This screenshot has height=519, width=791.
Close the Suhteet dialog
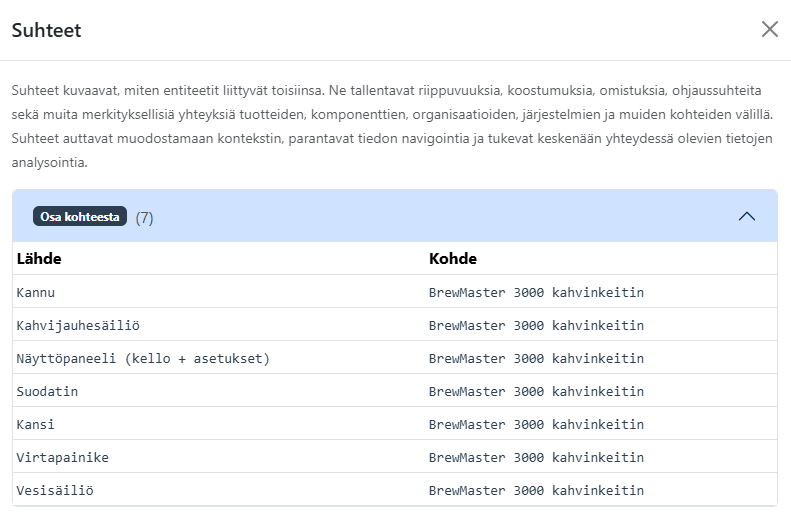(769, 29)
